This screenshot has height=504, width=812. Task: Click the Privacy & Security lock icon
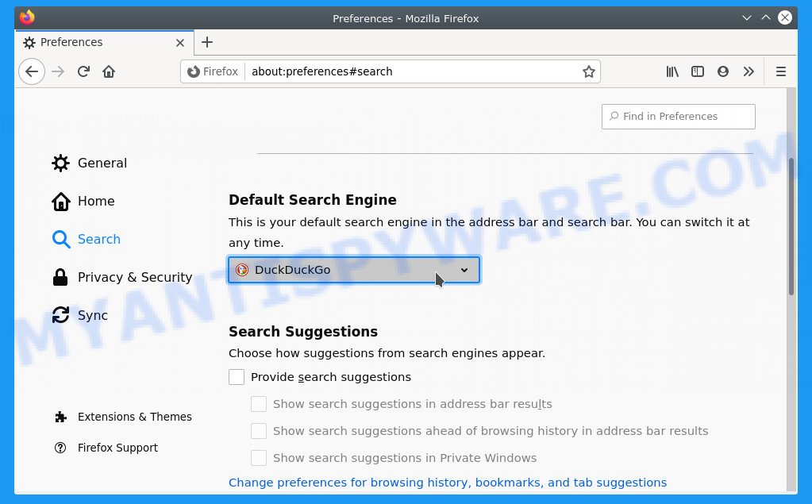coord(60,277)
